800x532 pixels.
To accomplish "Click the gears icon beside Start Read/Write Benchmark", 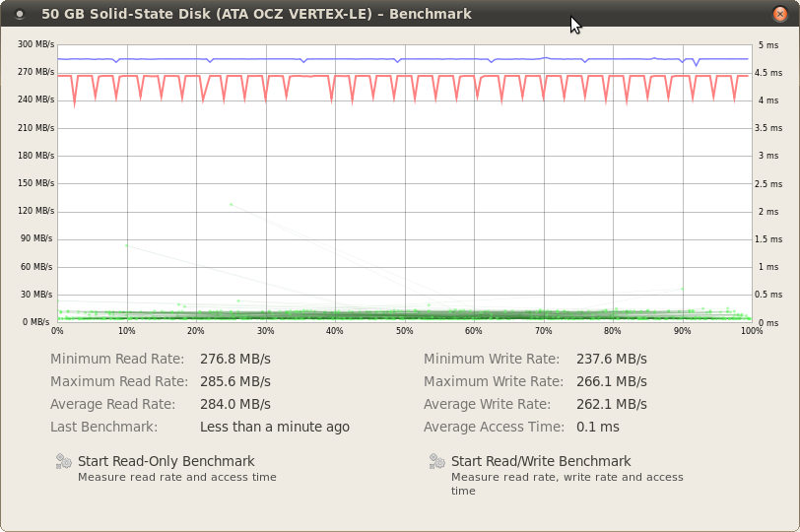I will tap(437, 461).
